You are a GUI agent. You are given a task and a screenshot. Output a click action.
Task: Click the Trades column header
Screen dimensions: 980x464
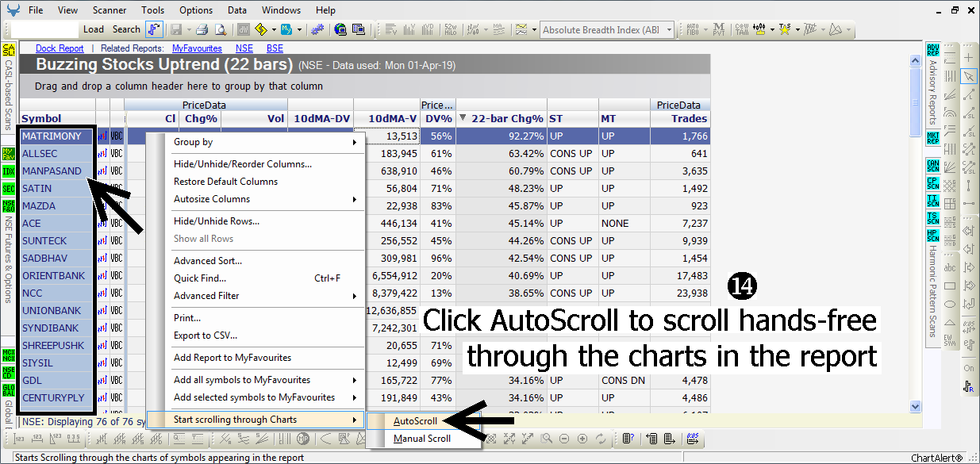(x=680, y=118)
